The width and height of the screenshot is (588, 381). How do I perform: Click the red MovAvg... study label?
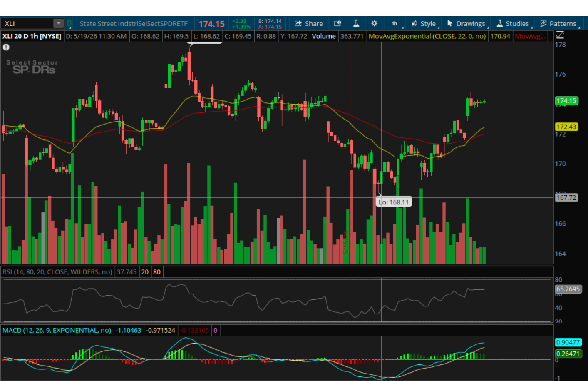(530, 36)
